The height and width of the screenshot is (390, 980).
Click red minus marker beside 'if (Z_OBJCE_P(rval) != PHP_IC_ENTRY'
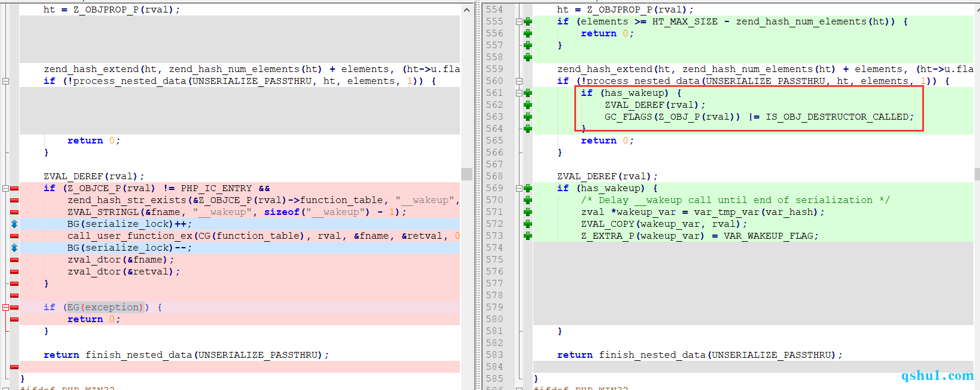14,188
